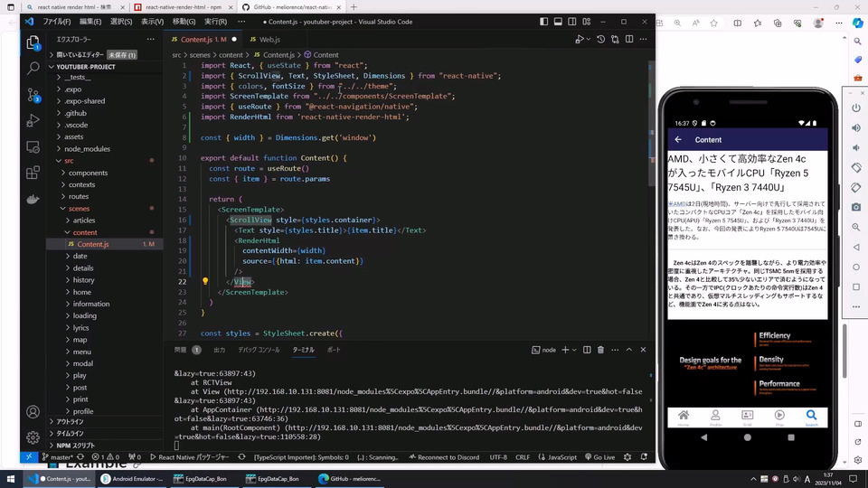Close the terminal panel

pos(643,350)
